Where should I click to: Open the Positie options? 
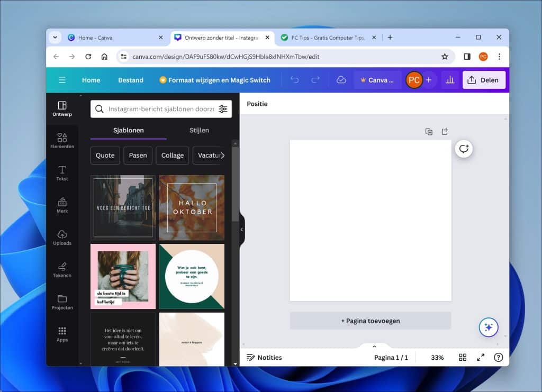[x=257, y=104]
